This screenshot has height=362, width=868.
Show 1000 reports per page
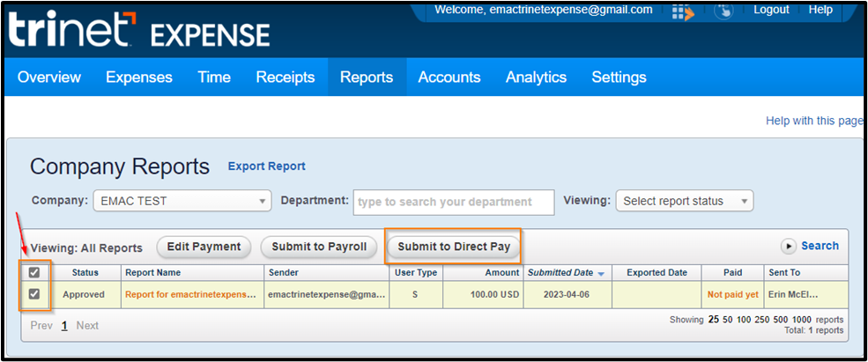point(802,320)
